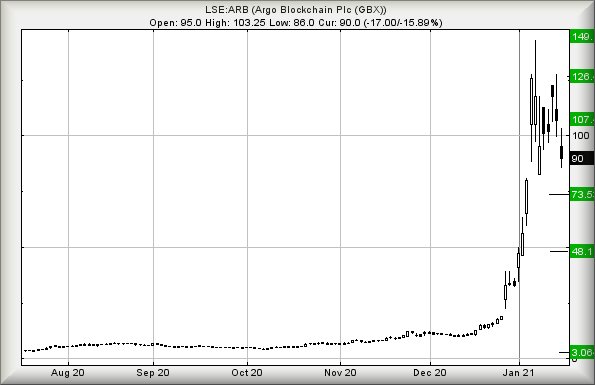Click the Cur 90.0 change percentage text
This screenshot has height=385, width=595.
pyautogui.click(x=380, y=23)
